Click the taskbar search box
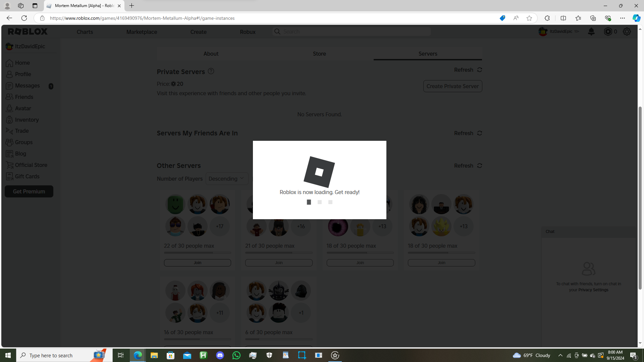This screenshot has width=644, height=362. click(64, 355)
